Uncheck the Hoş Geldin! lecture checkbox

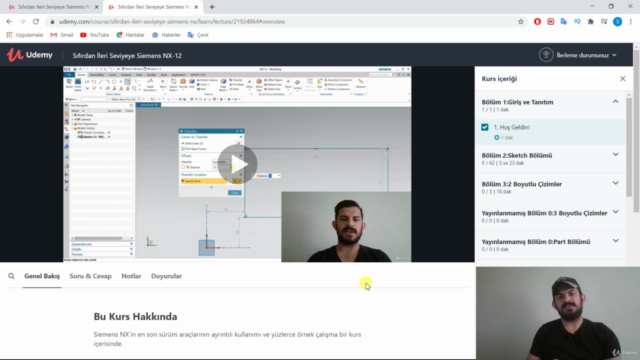[484, 127]
